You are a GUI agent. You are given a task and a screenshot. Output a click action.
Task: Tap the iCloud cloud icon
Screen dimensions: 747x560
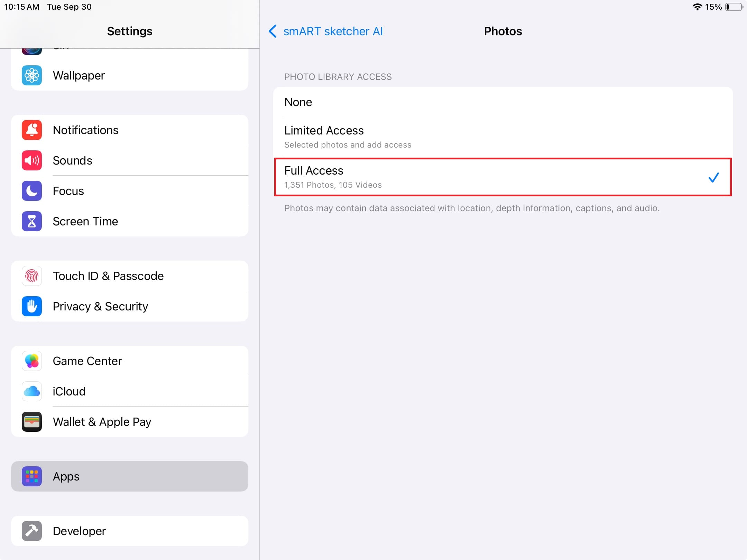(x=32, y=391)
